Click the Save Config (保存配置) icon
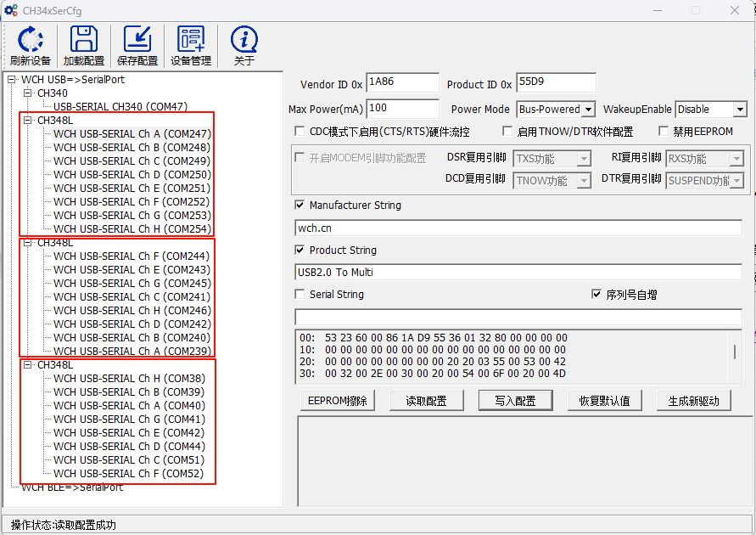 point(137,39)
